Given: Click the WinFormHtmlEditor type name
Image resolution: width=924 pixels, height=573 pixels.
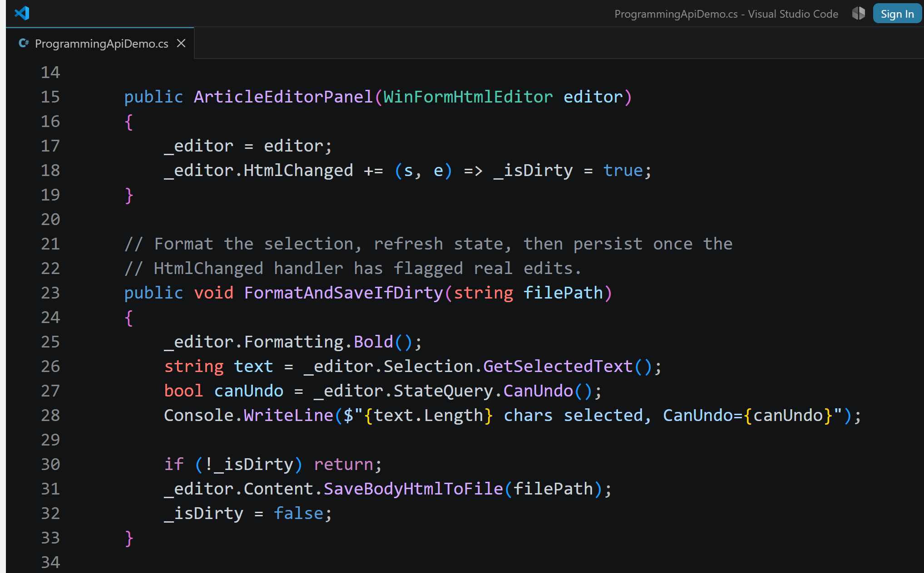Looking at the screenshot, I should tap(468, 97).
